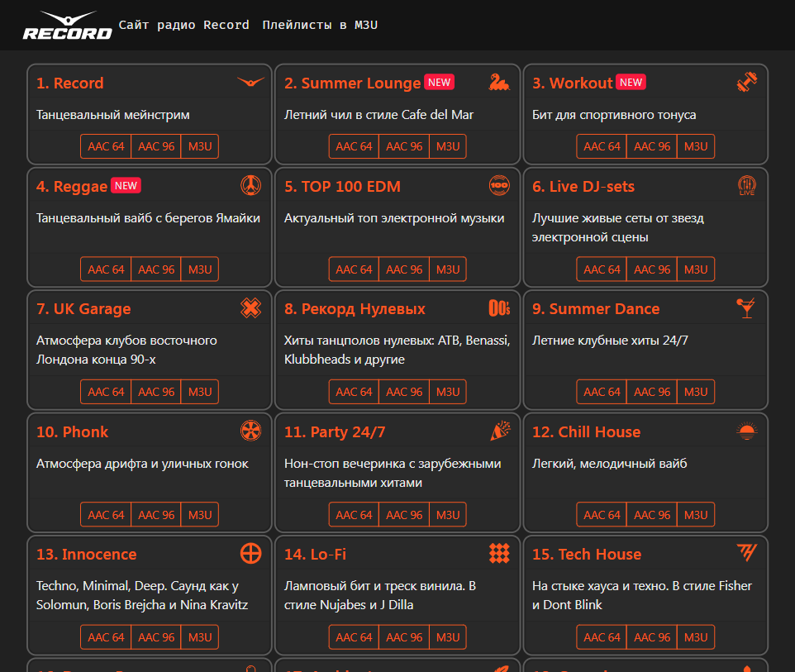
Task: Click the dotted grid icon on Lo-Fi
Action: (x=498, y=553)
